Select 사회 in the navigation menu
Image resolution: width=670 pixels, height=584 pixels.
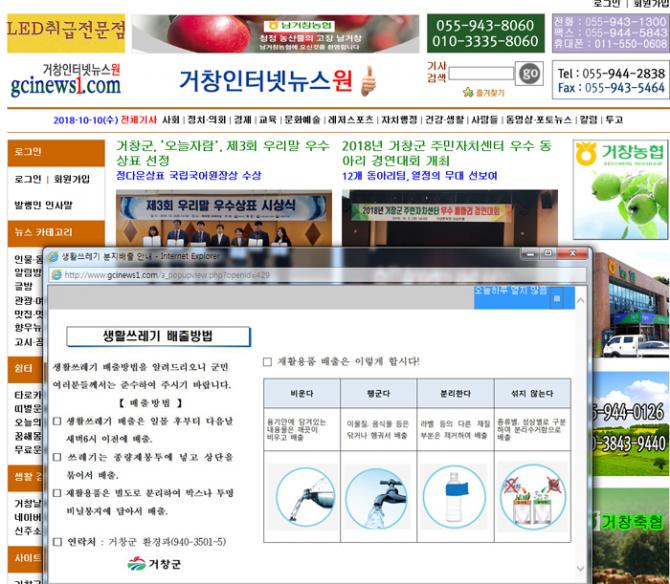tap(170, 120)
